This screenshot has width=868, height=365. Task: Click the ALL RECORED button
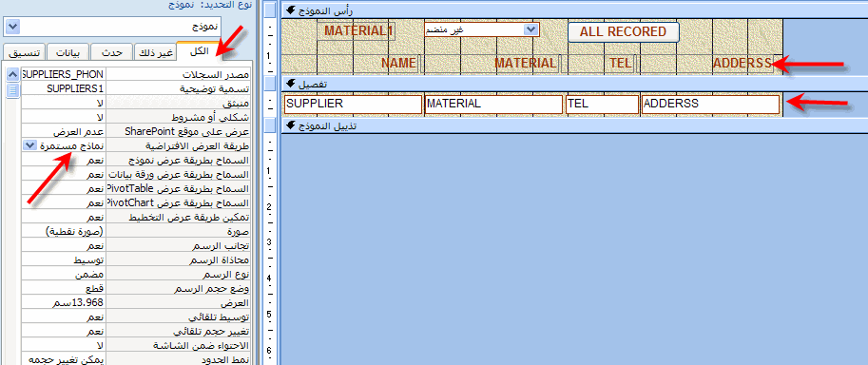click(x=623, y=32)
